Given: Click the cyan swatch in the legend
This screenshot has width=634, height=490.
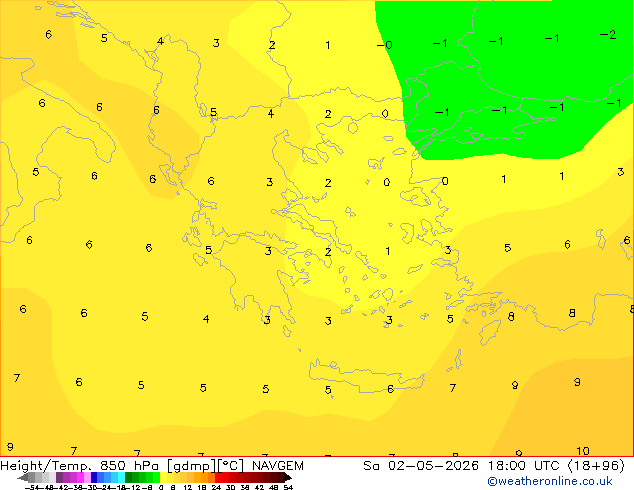Looking at the screenshot, I should (121, 477).
